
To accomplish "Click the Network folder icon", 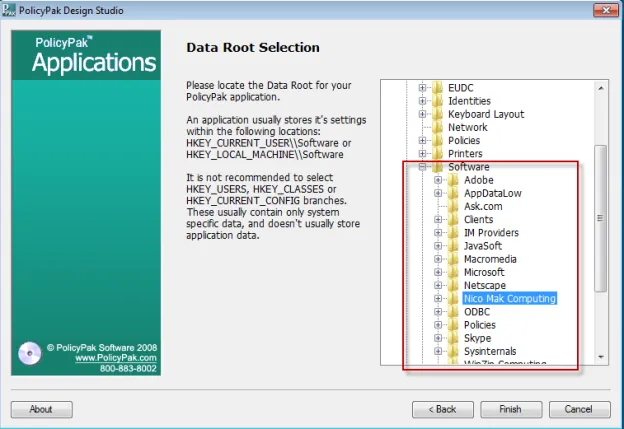I will [437, 127].
